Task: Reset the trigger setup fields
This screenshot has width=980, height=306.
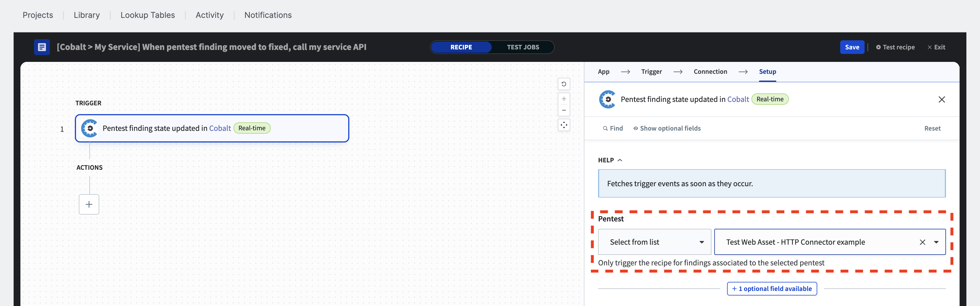Action: [932, 128]
